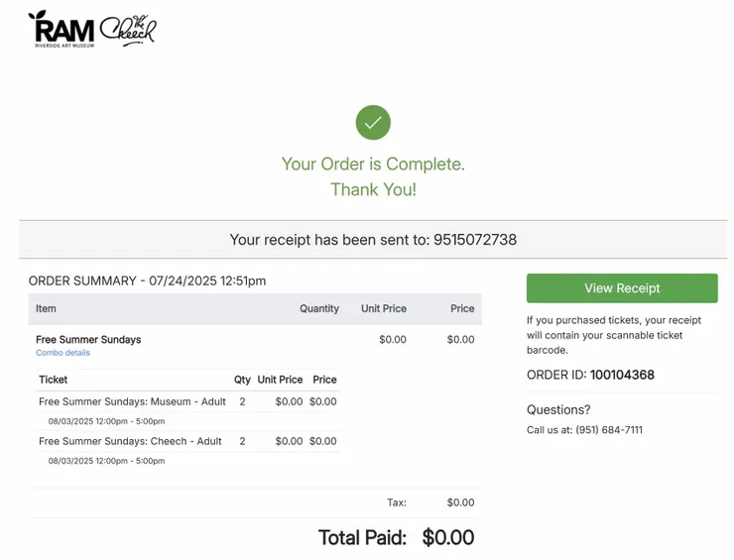Viewport: 734px width, 560px height.
Task: Click the Order Summary heading
Action: [147, 280]
